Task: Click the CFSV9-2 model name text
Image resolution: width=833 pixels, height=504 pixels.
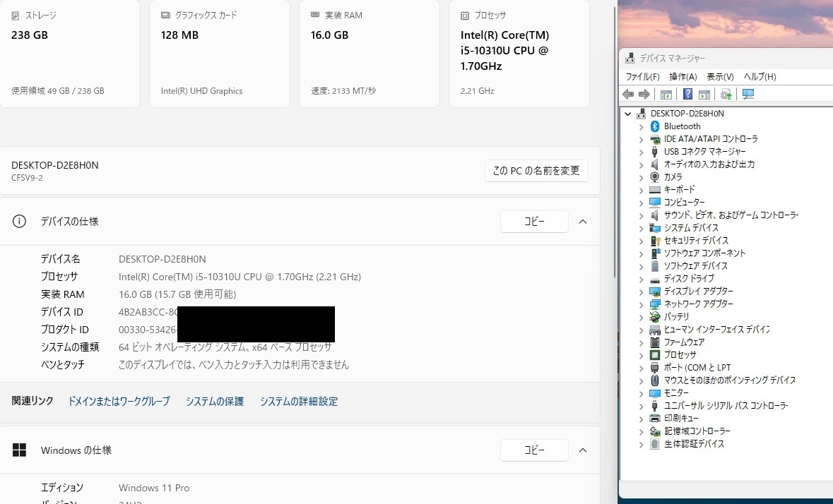Action: [27, 178]
